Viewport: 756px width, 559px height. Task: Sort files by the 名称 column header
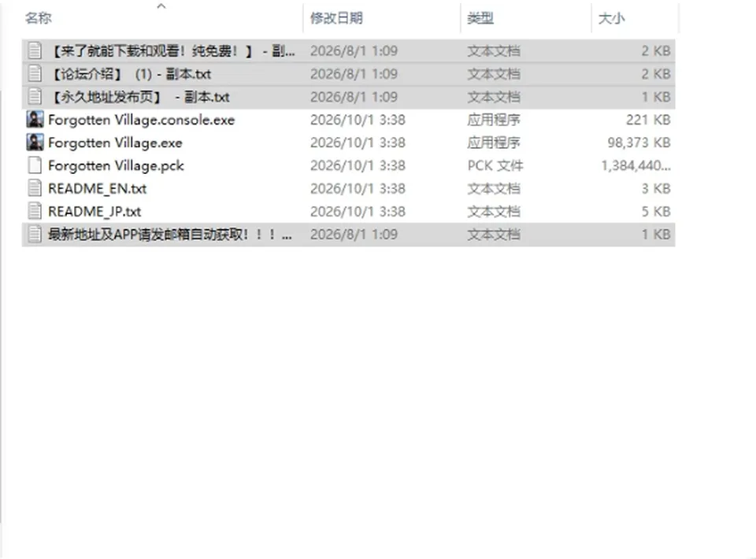[39, 18]
